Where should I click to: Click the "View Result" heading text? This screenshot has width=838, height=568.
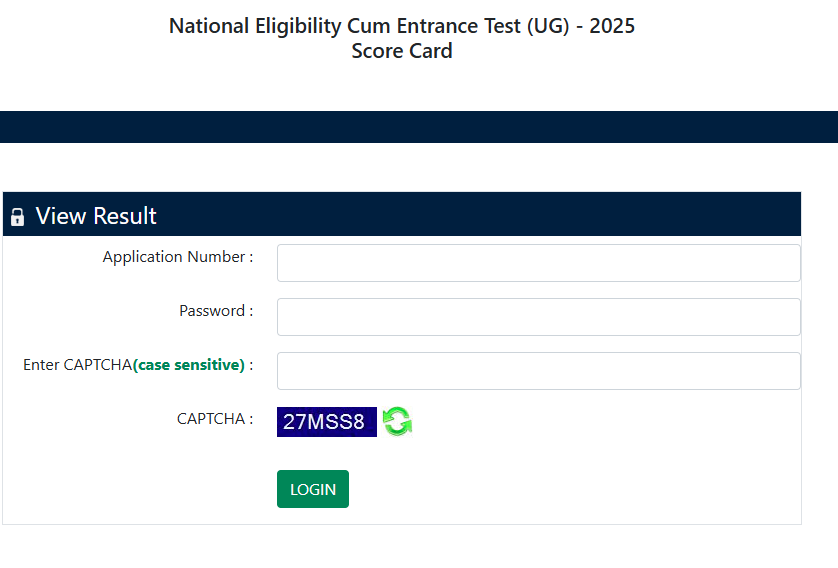point(96,216)
